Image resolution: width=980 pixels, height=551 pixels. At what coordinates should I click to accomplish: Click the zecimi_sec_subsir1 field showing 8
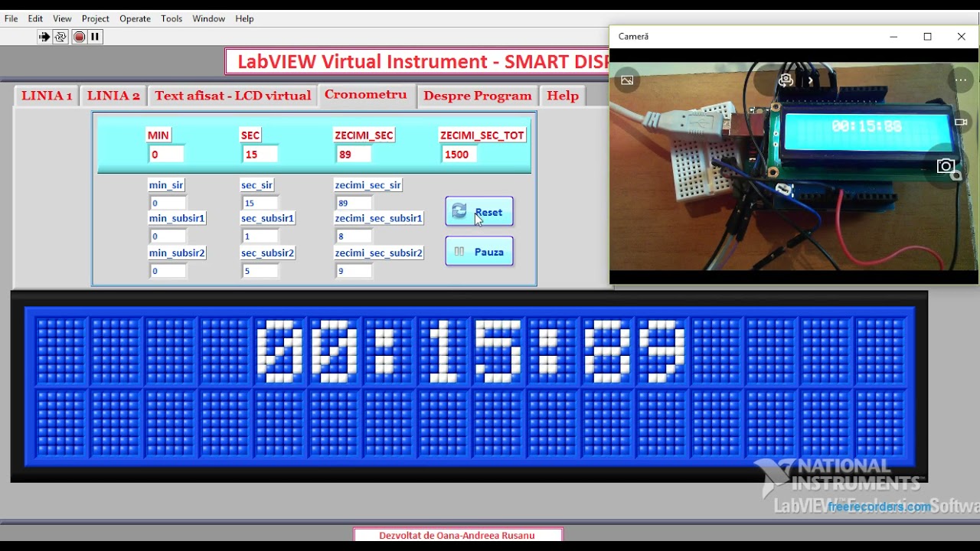(x=354, y=236)
